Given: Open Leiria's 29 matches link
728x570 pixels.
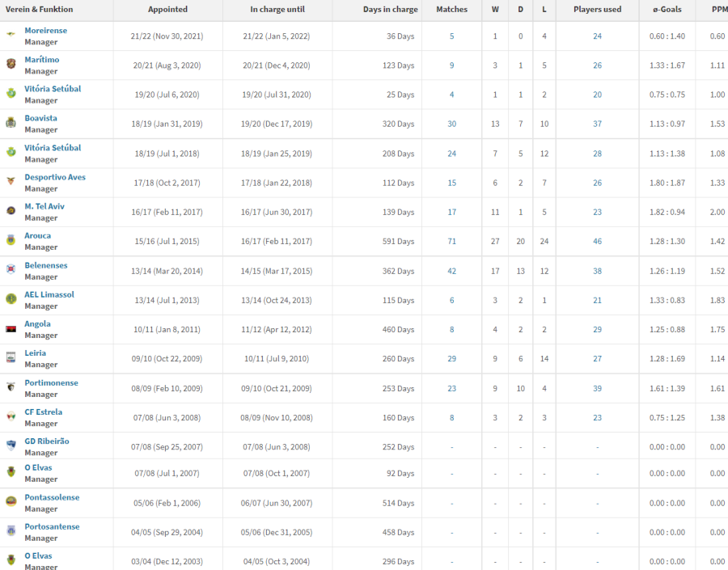Looking at the screenshot, I should coord(451,359).
